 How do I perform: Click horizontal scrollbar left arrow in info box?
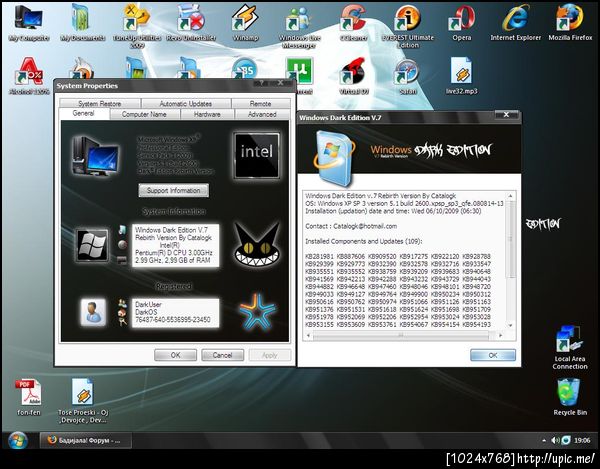[308, 335]
